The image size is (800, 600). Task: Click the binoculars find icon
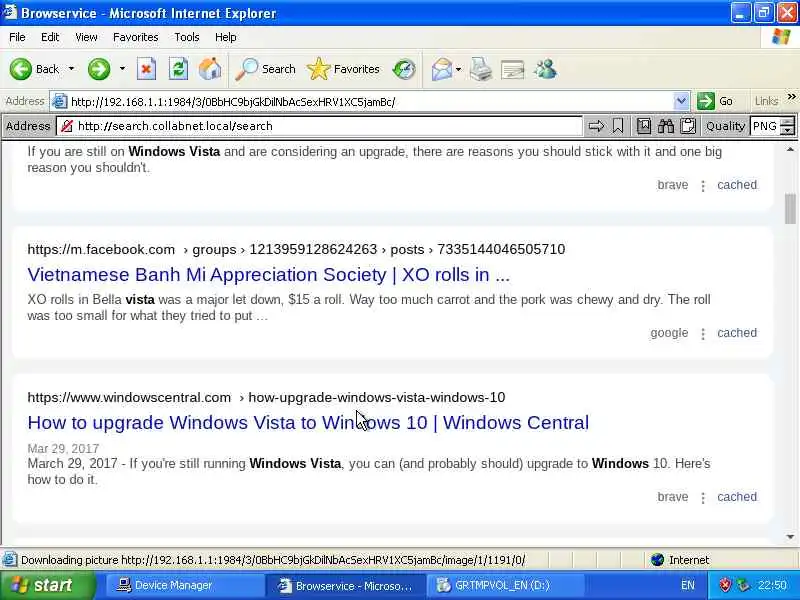point(666,126)
